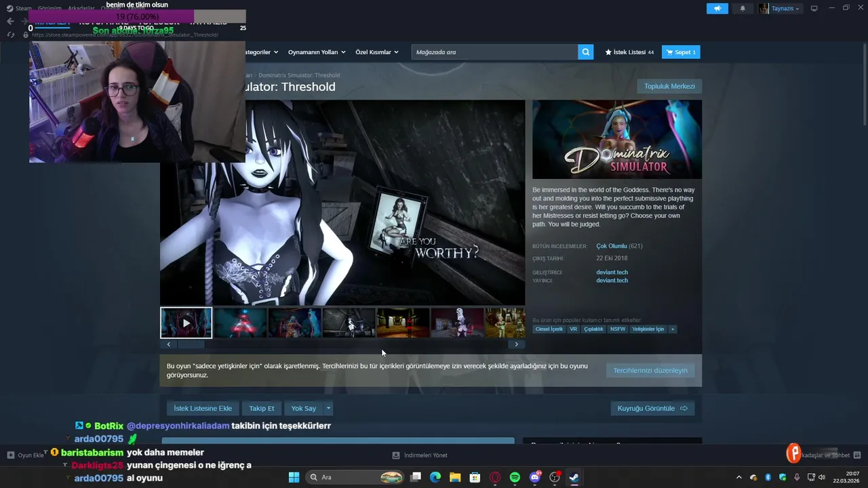The image size is (868, 488).
Task: Select the NSFW tag
Action: (617, 329)
